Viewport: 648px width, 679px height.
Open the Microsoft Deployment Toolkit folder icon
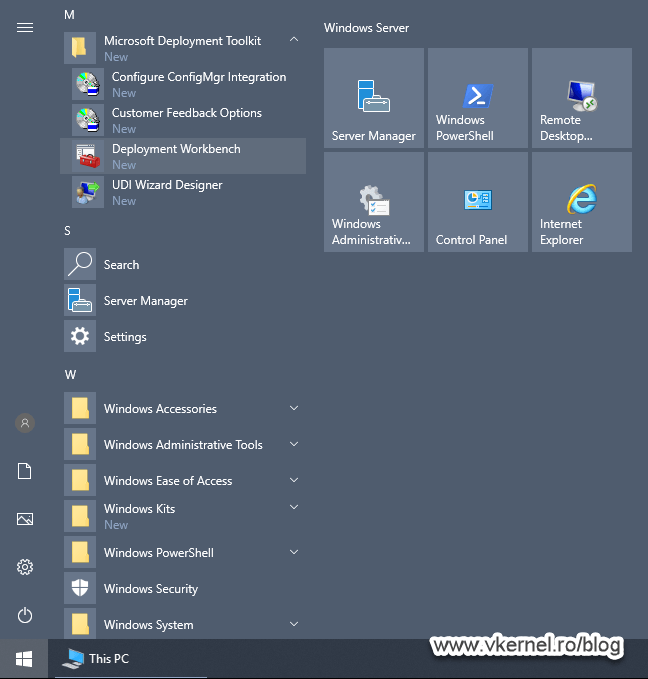tap(80, 48)
